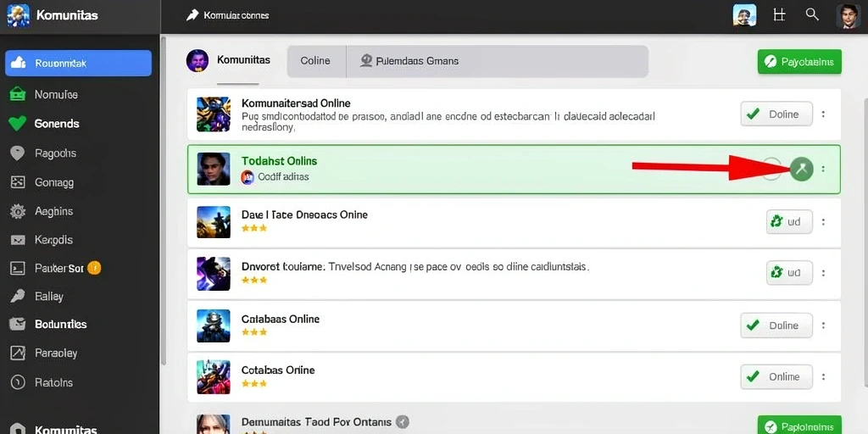Open three-dot menu for Dae I Tace row
868x434 pixels.
(x=823, y=222)
